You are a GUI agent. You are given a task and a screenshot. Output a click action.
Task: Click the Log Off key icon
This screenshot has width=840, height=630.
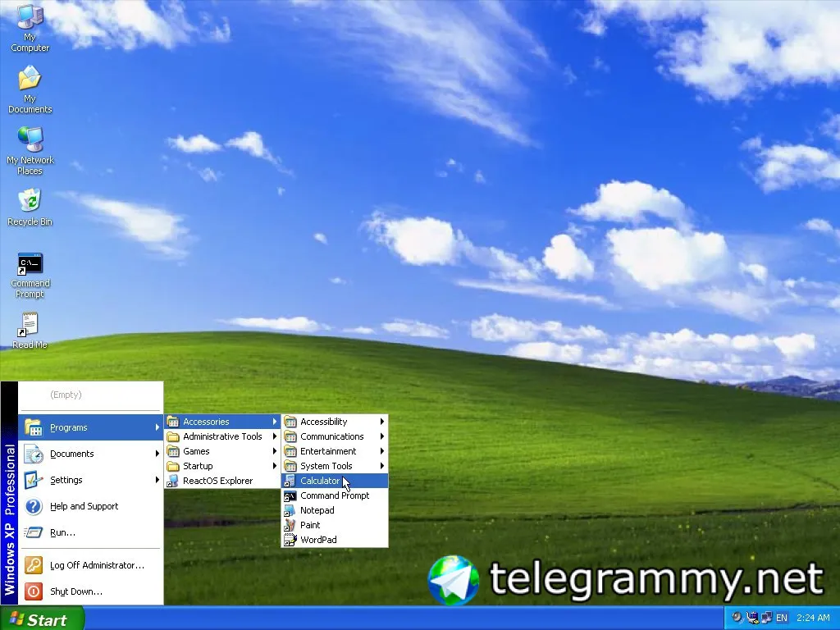click(x=33, y=565)
